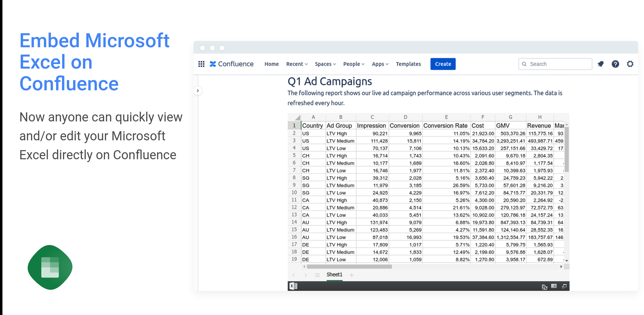644x315 pixels.
Task: Go to previous sheet arrow
Action: tap(294, 275)
